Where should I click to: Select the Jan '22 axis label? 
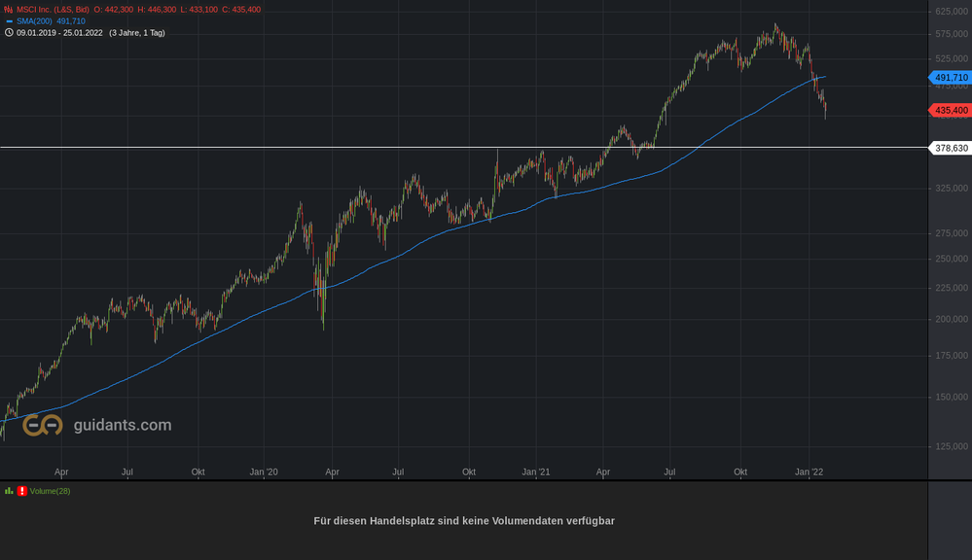point(810,471)
